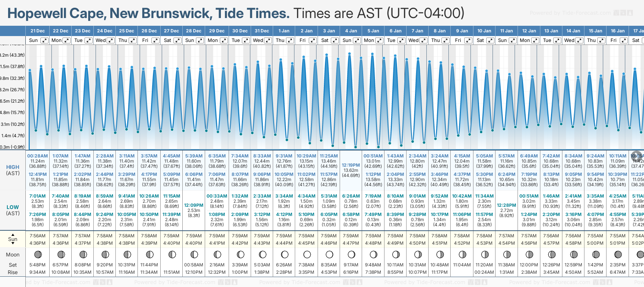
Task: Click expand icon next to Thu 1 Jan
Action: (290, 40)
